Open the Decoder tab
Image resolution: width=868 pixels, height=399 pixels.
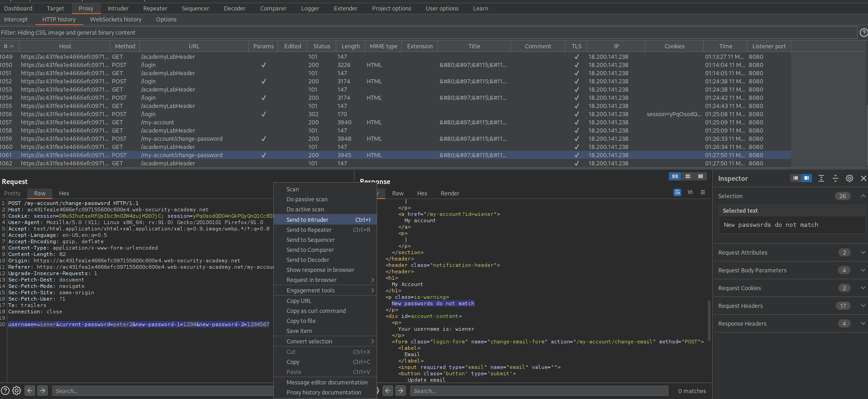click(234, 8)
